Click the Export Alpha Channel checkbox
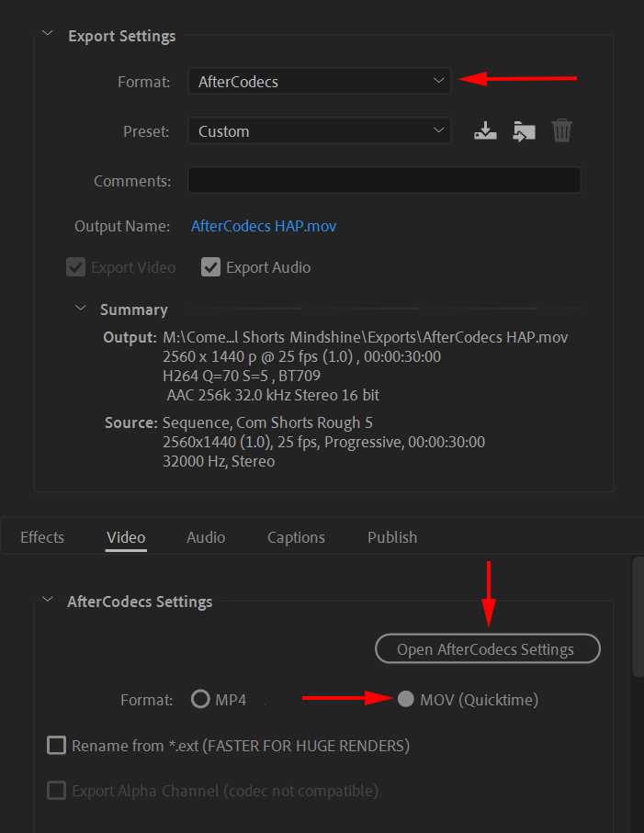Image resolution: width=644 pixels, height=833 pixels. (56, 791)
